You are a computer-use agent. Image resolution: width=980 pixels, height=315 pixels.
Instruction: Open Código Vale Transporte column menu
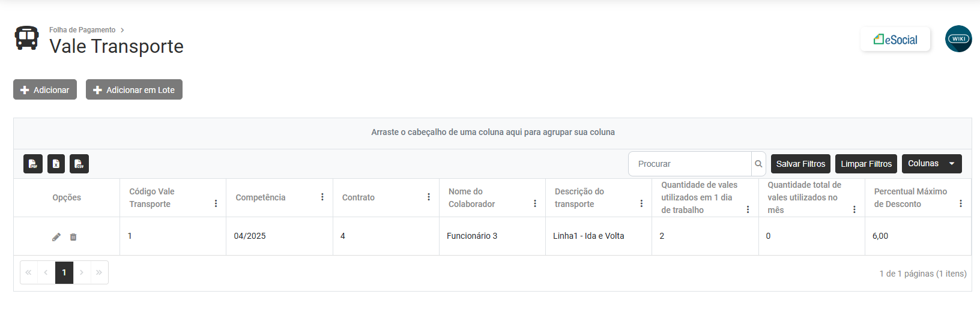(216, 203)
